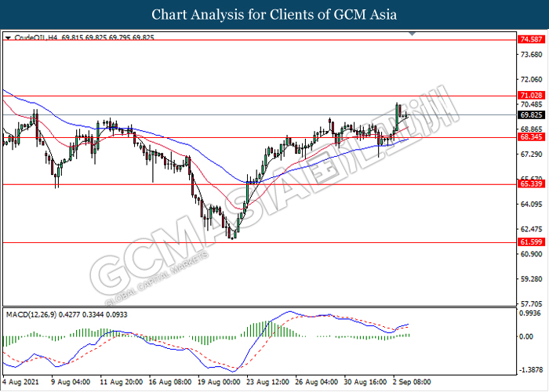549x392 pixels.
Task: Click the 64.095 price axis value
Action: (531, 204)
